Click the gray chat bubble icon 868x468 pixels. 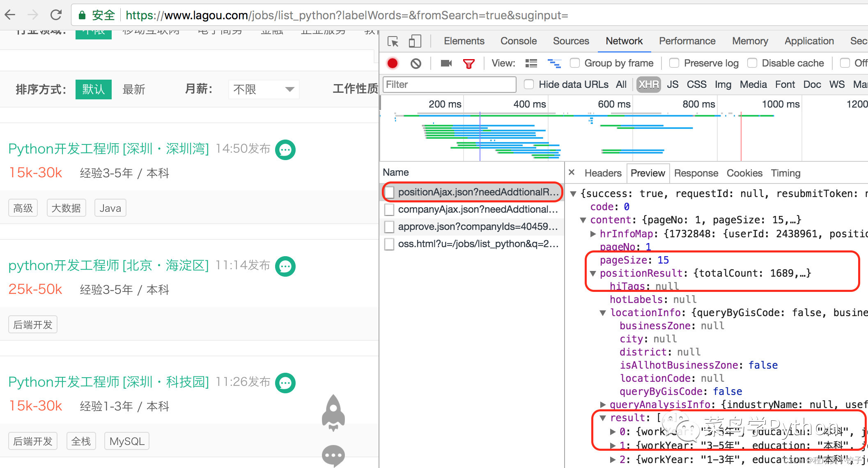point(333,456)
